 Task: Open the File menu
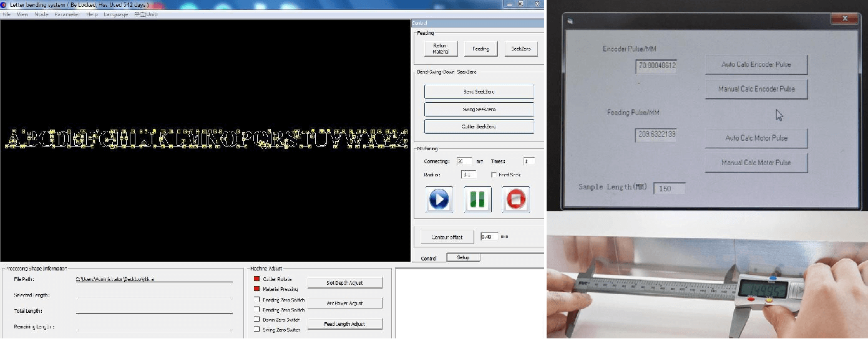(x=7, y=14)
